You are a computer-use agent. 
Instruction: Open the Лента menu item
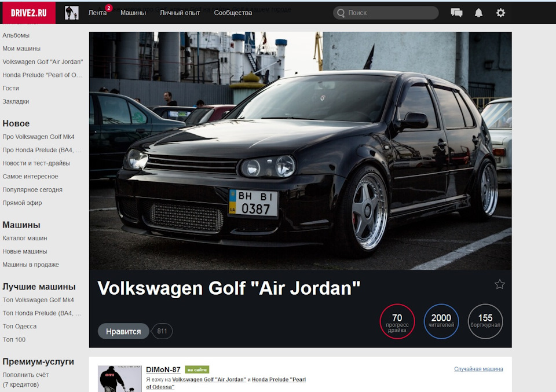pyautogui.click(x=97, y=13)
